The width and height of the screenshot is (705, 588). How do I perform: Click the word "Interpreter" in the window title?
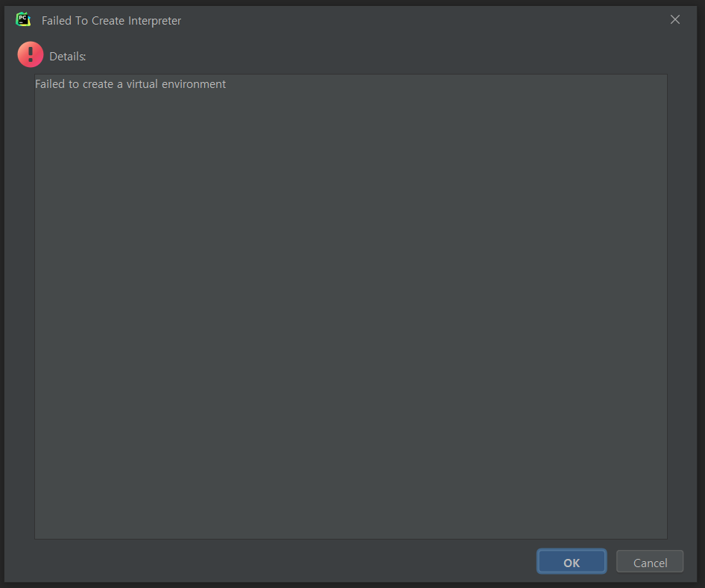point(155,21)
